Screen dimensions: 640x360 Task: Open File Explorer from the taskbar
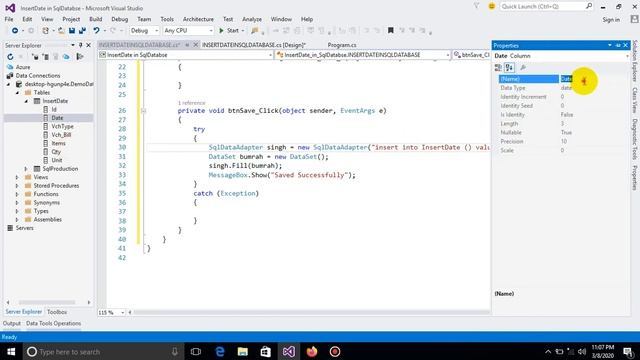[242, 351]
